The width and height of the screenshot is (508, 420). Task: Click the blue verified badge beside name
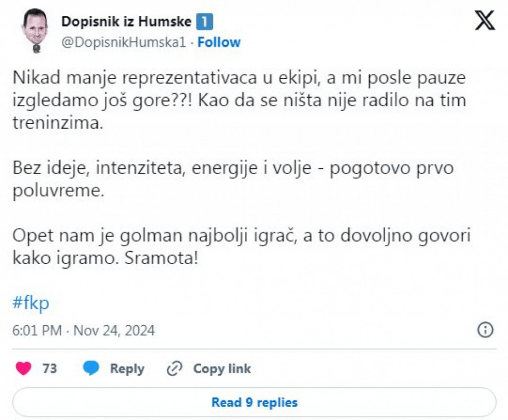pyautogui.click(x=204, y=22)
